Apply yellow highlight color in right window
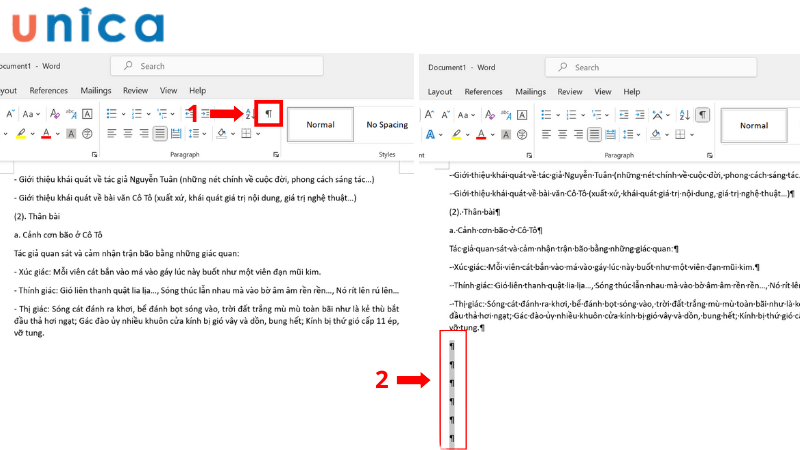Viewport: 800px width, 450px height. pos(456,135)
